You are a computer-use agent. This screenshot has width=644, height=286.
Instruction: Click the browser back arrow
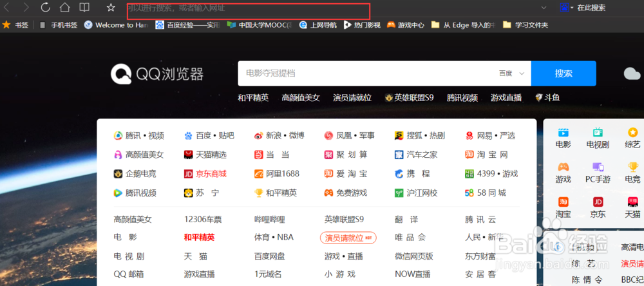pos(7,7)
